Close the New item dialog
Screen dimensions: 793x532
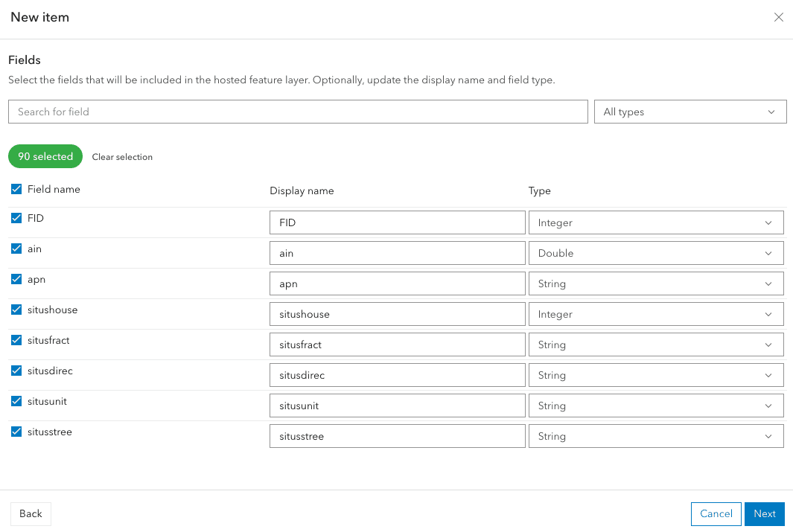tap(779, 16)
